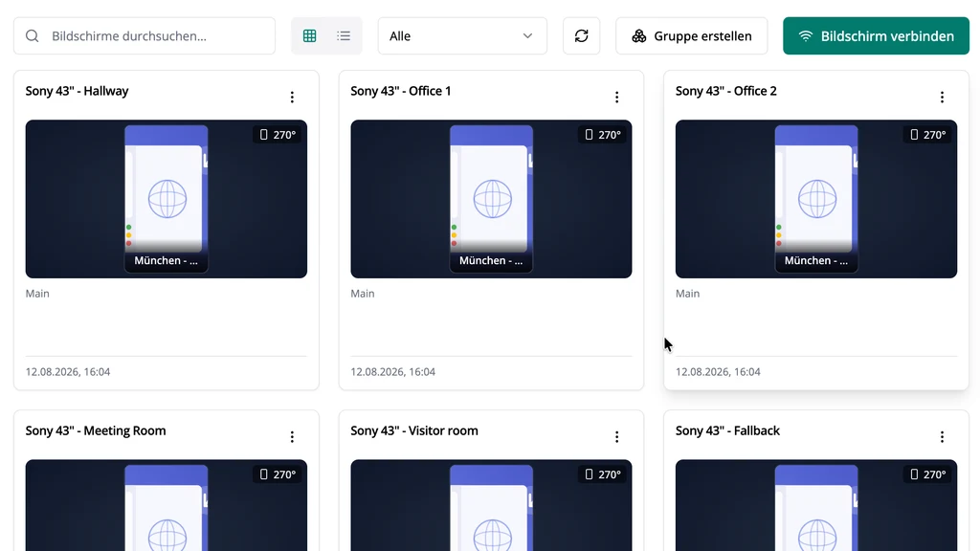Open options menu for Sony 43" - Visitor room

pos(617,436)
